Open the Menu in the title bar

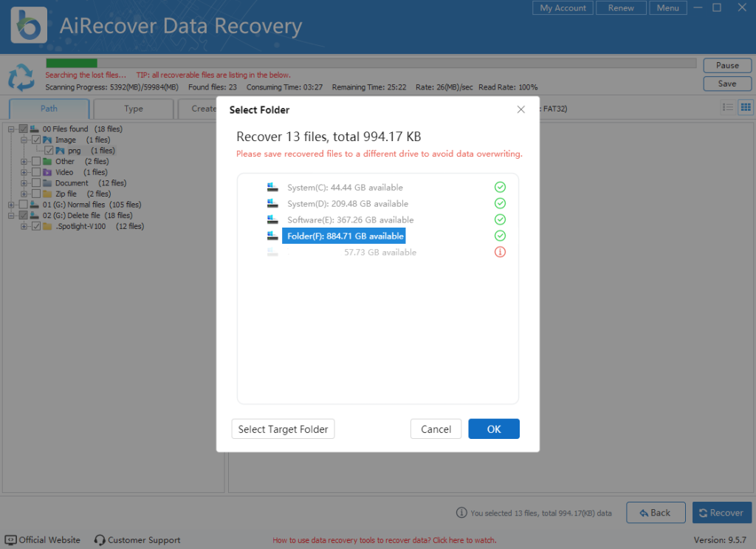[667, 8]
